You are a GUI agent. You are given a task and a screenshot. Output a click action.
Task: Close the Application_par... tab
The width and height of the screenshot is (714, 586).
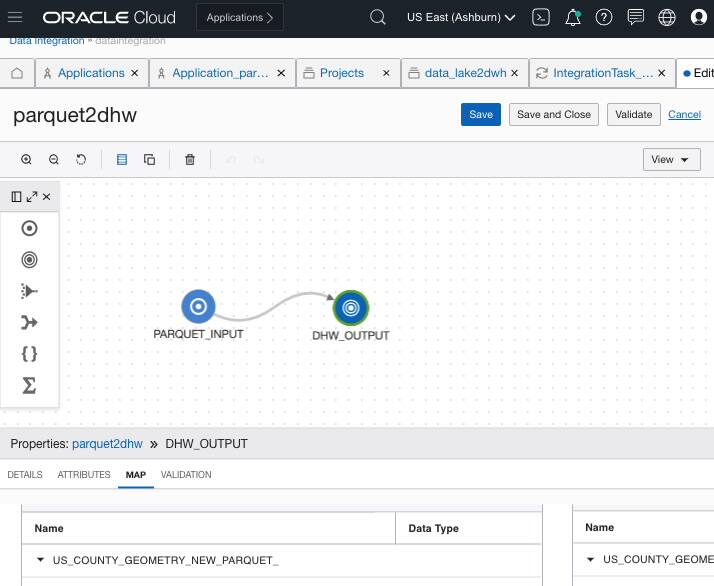coord(281,73)
